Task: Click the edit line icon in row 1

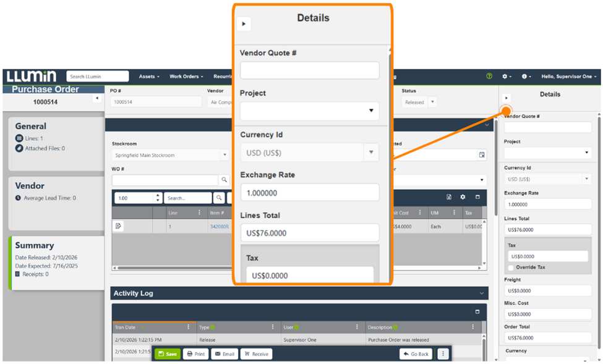Action: tap(119, 226)
